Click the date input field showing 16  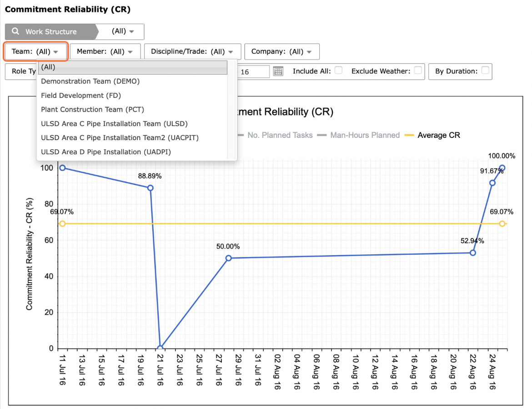point(253,71)
